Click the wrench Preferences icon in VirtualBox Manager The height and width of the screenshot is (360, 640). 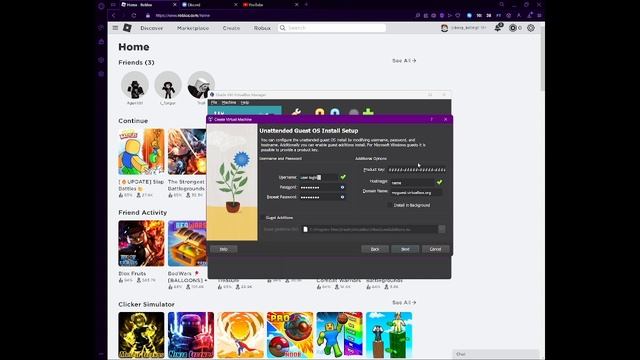[x=296, y=112]
